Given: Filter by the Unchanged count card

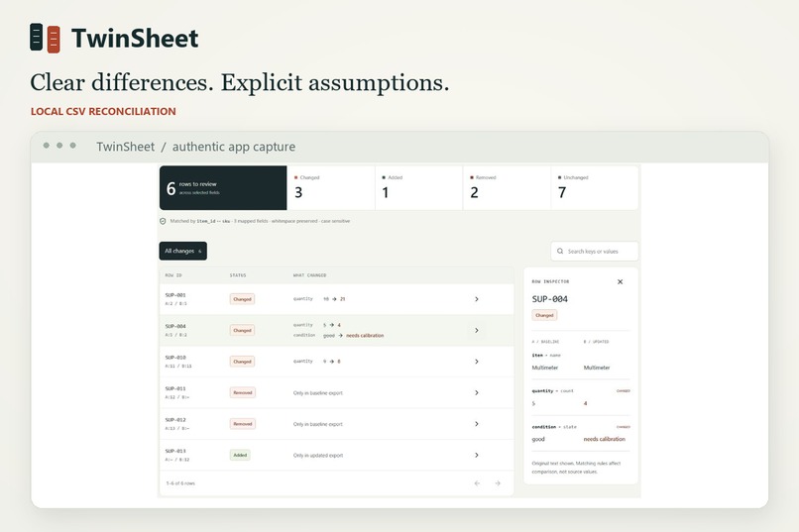Looking at the screenshot, I should tap(595, 188).
